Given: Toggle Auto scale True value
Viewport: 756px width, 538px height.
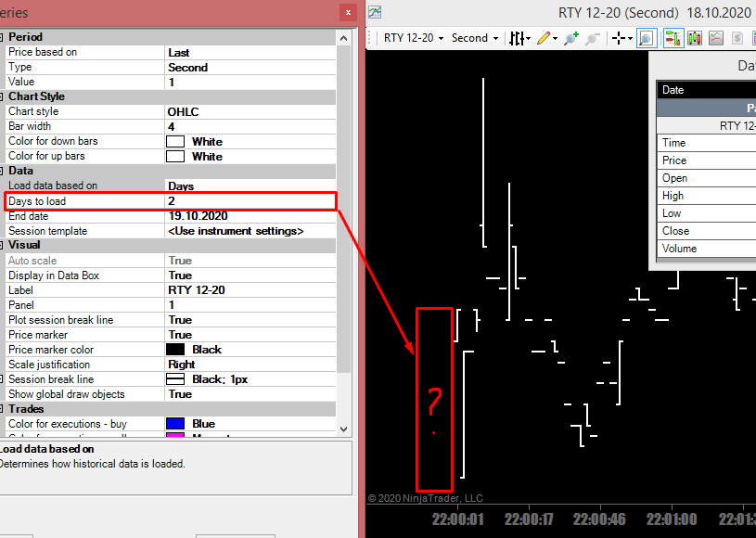Looking at the screenshot, I should (250, 261).
